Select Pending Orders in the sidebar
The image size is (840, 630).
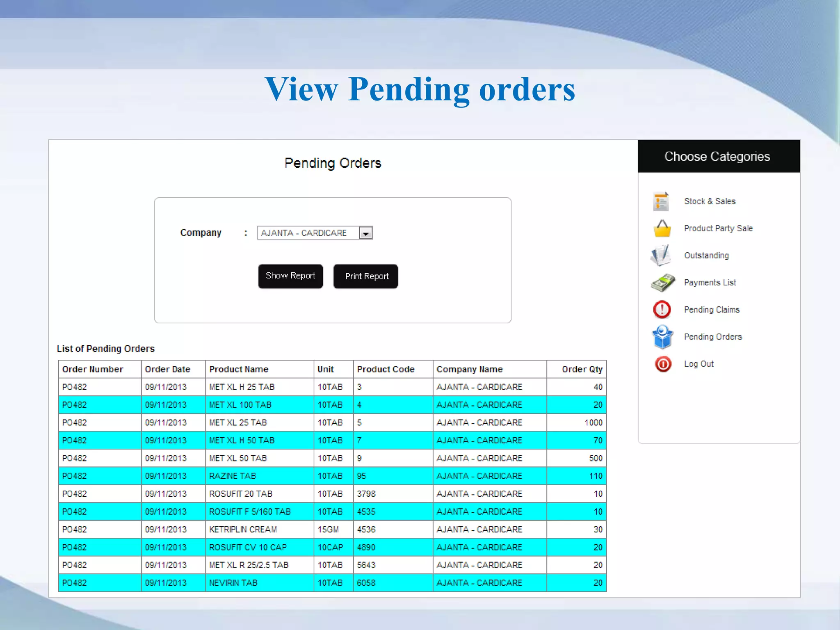713,337
